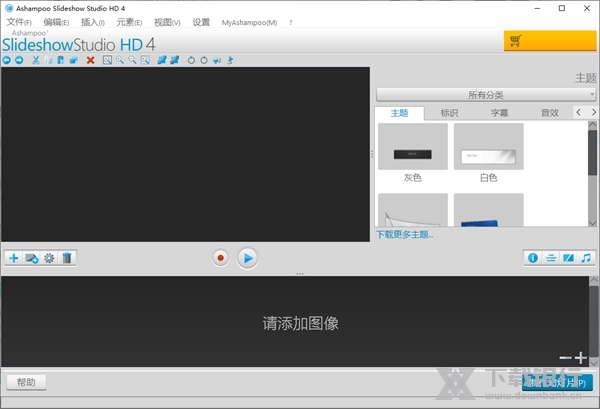The width and height of the screenshot is (600, 409).
Task: Click the vertical flip icon
Action: point(230,60)
